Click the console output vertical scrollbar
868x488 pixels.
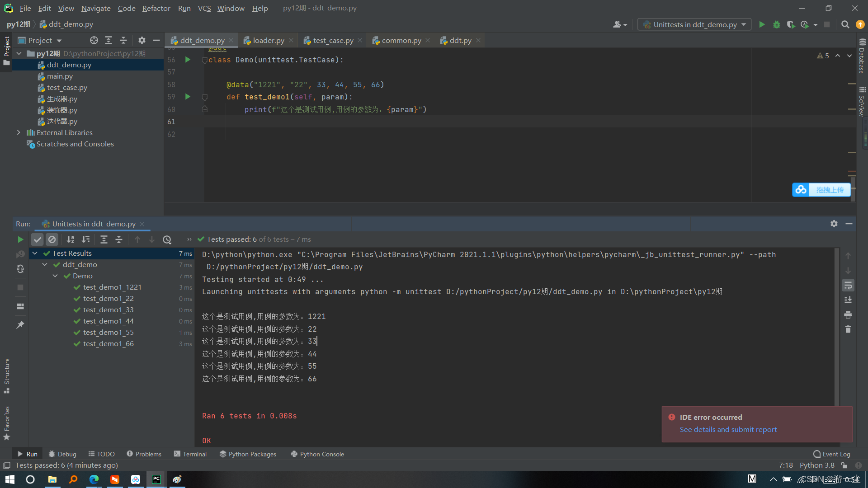coord(836,325)
